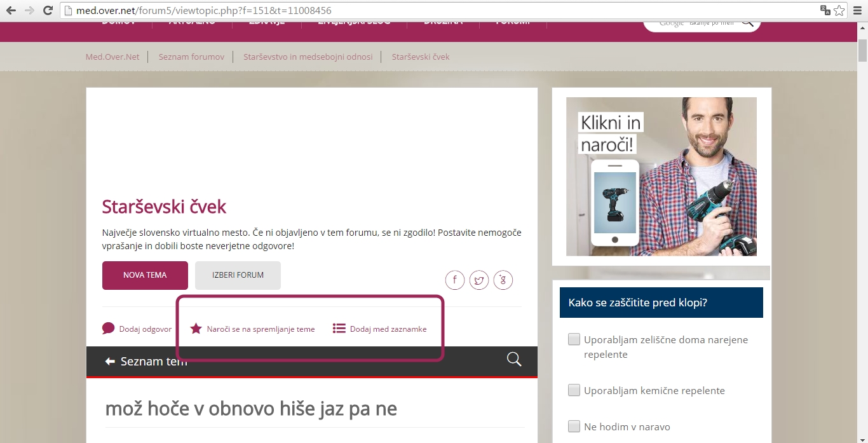Click the 'Klikni in naroči!' drill advertisement
This screenshot has width=868, height=443.
(x=661, y=177)
